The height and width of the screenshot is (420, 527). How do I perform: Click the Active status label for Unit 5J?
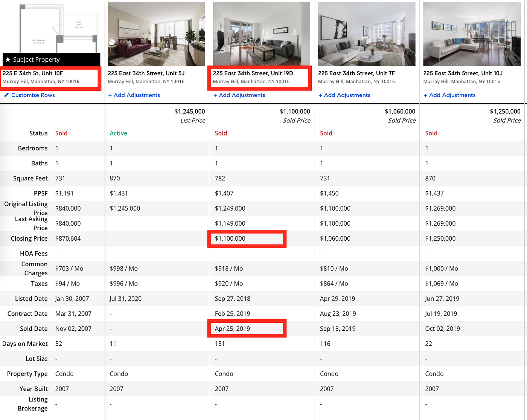pos(118,133)
